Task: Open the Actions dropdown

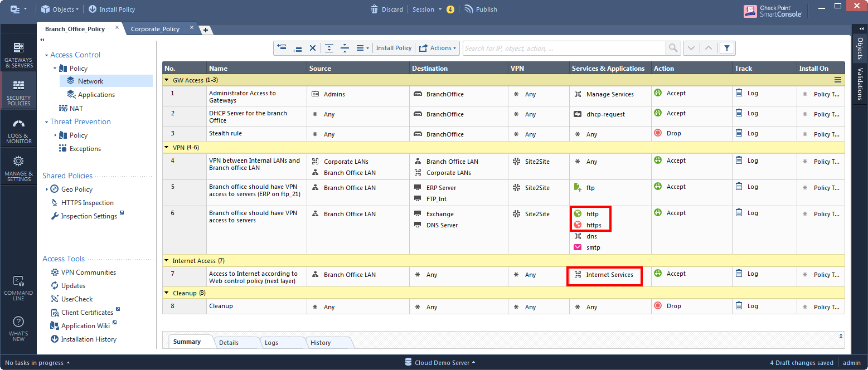Action: [x=438, y=48]
